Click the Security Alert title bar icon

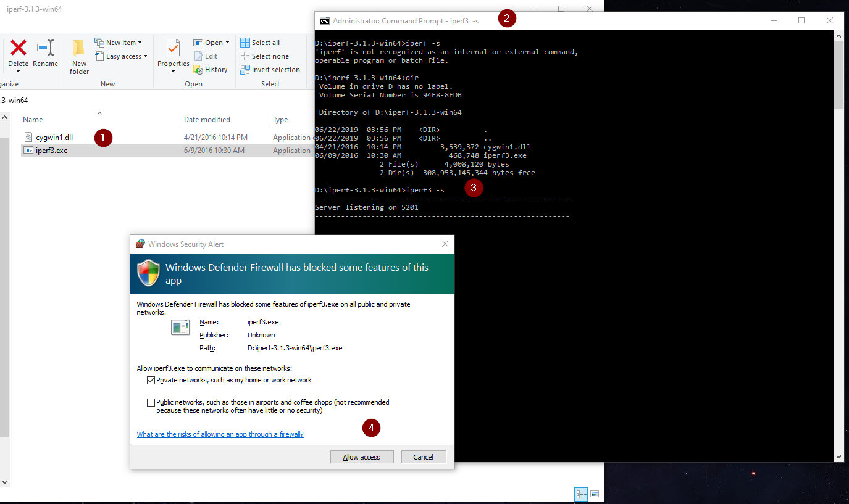[x=140, y=244]
